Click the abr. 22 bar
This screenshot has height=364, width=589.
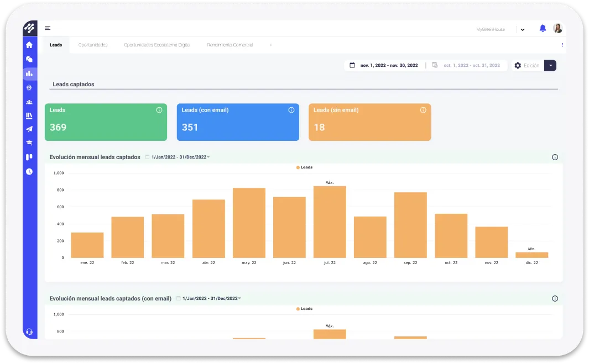pyautogui.click(x=209, y=229)
